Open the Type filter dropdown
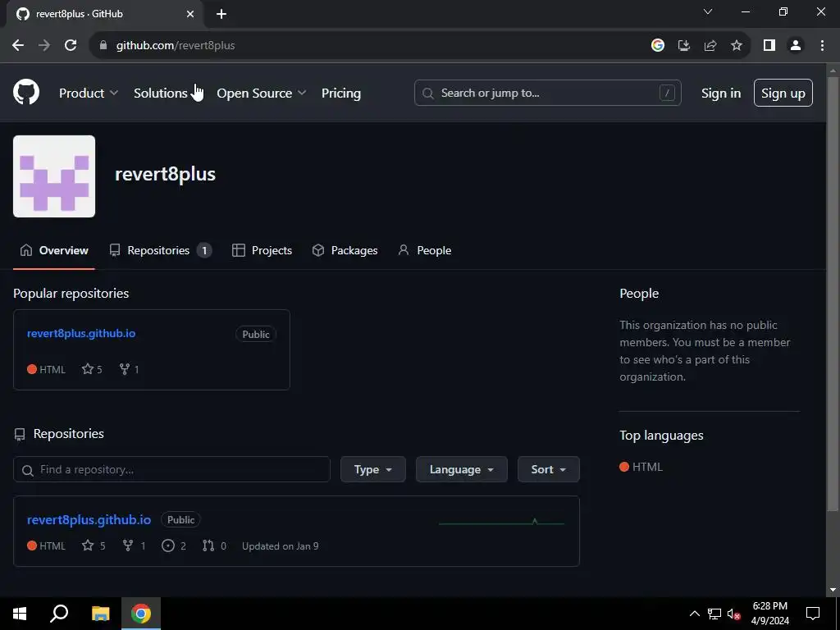This screenshot has height=630, width=840. (373, 469)
